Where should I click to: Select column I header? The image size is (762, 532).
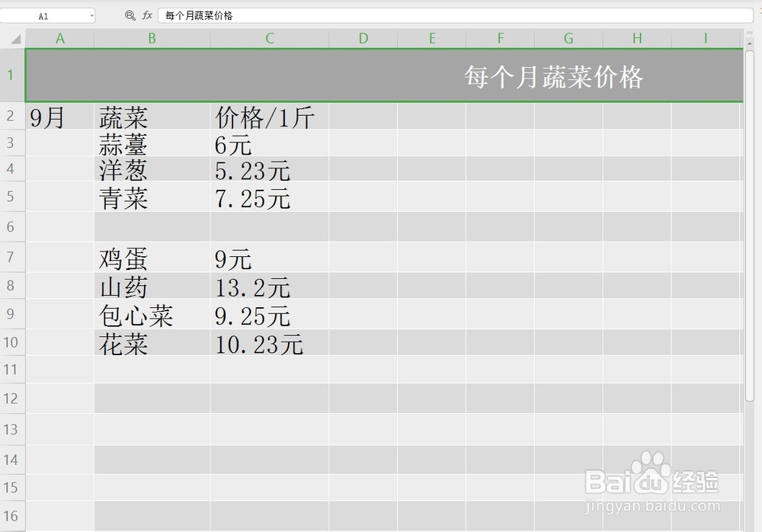click(x=706, y=38)
